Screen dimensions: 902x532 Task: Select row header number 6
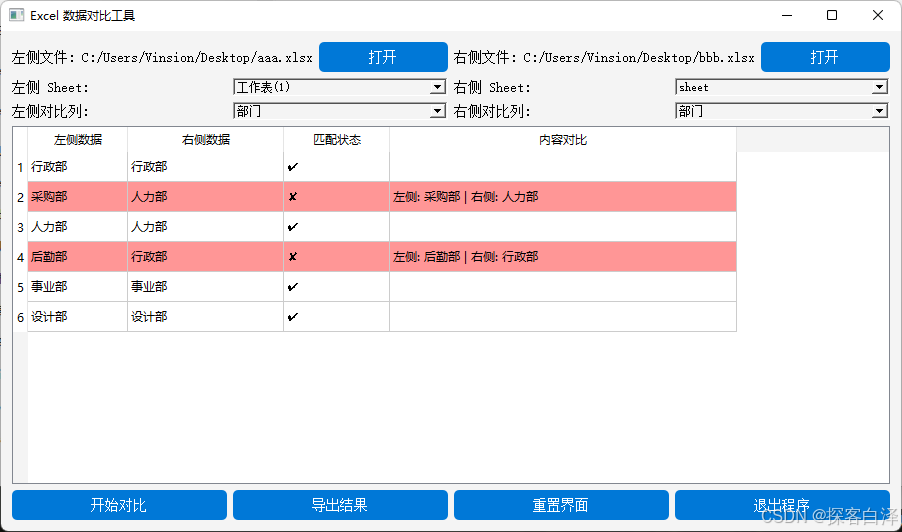pos(20,316)
